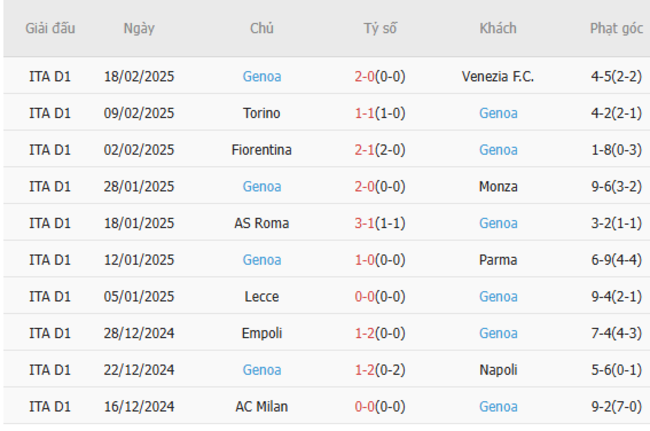Click Genoa link in AS Roma row

coord(498,223)
